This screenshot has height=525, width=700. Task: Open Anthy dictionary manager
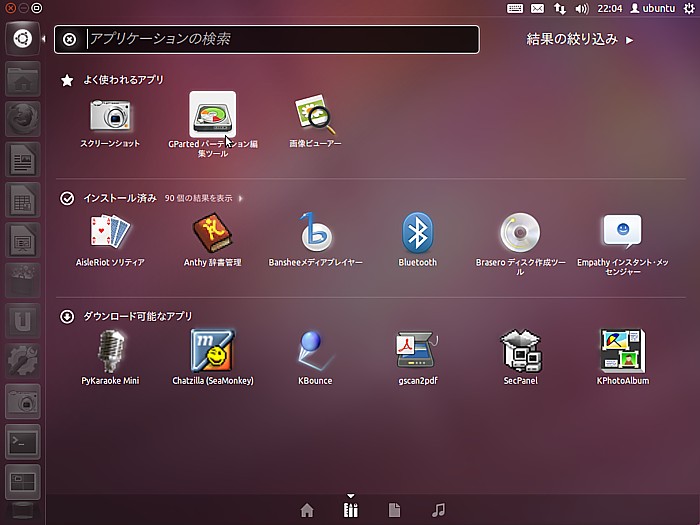coord(212,241)
